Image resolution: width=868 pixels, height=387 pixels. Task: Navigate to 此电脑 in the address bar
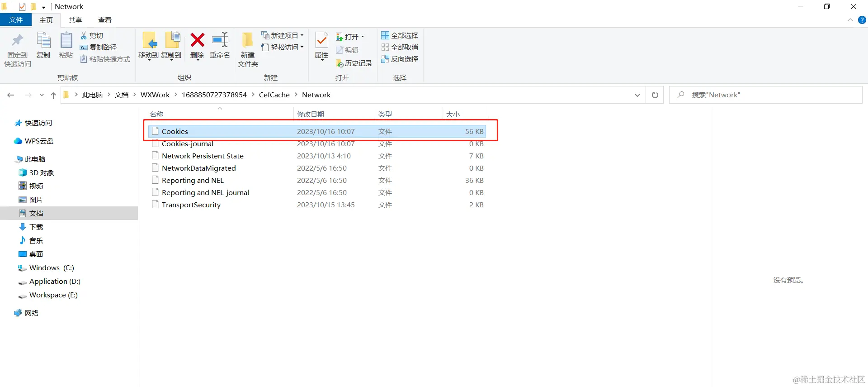point(93,95)
